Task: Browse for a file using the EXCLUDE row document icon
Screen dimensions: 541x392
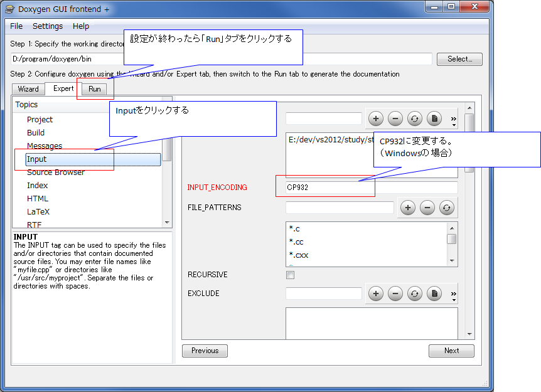Action: coord(434,294)
